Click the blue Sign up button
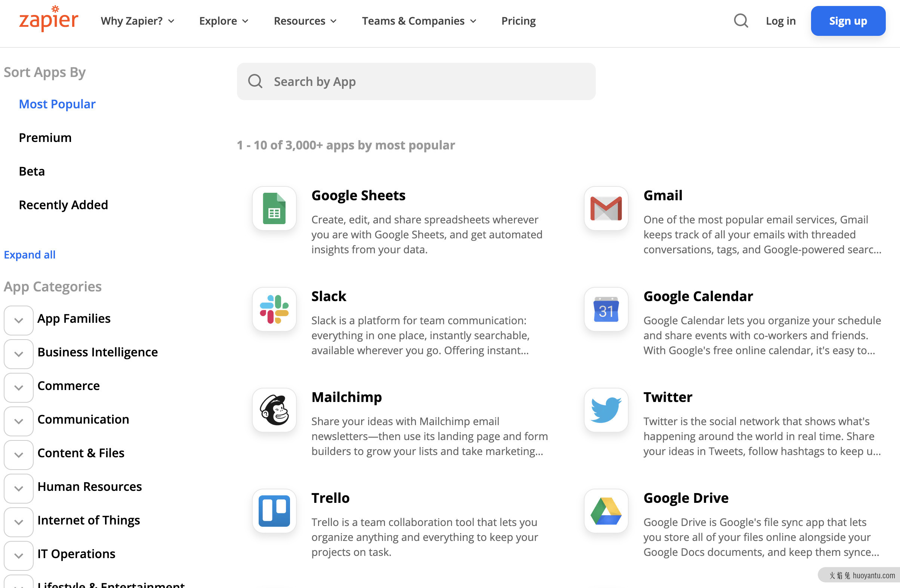This screenshot has width=900, height=588. [x=848, y=21]
